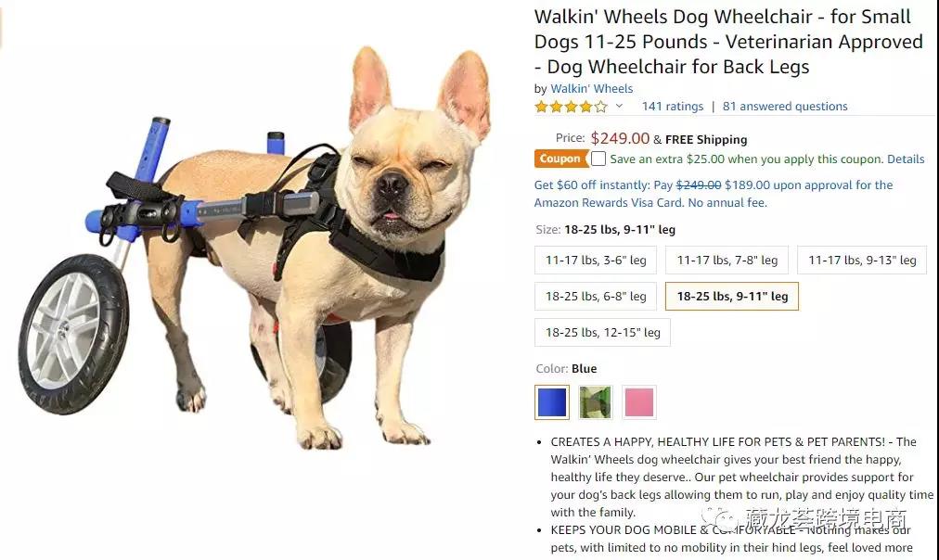This screenshot has height=560, width=939.
Task: Select size 11-17 lbs, 3-6" leg
Action: [596, 261]
